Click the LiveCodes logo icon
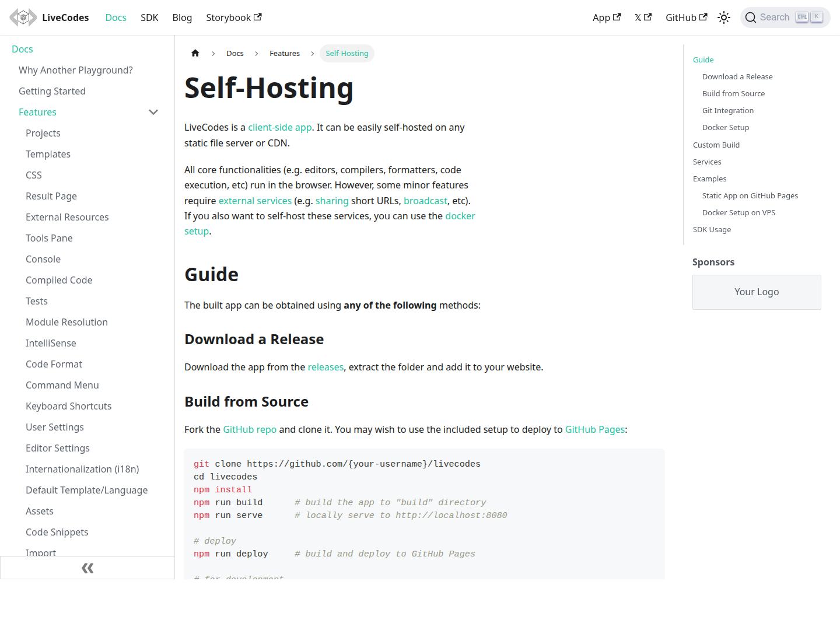 [23, 17]
